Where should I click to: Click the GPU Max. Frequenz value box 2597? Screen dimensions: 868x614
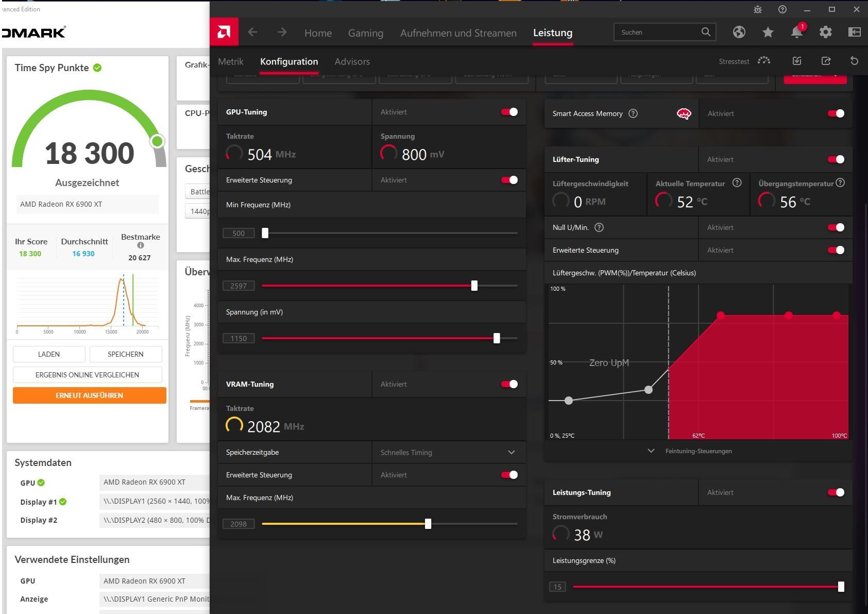click(239, 286)
